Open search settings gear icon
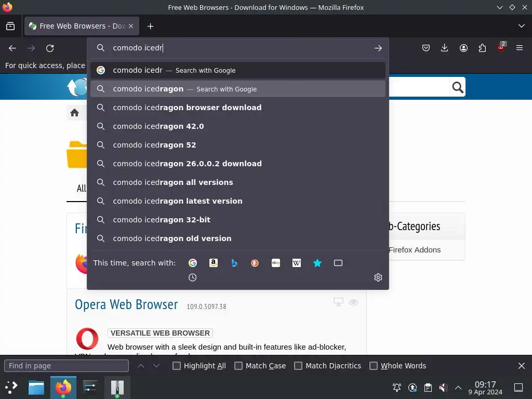The image size is (532, 399). [x=378, y=277]
